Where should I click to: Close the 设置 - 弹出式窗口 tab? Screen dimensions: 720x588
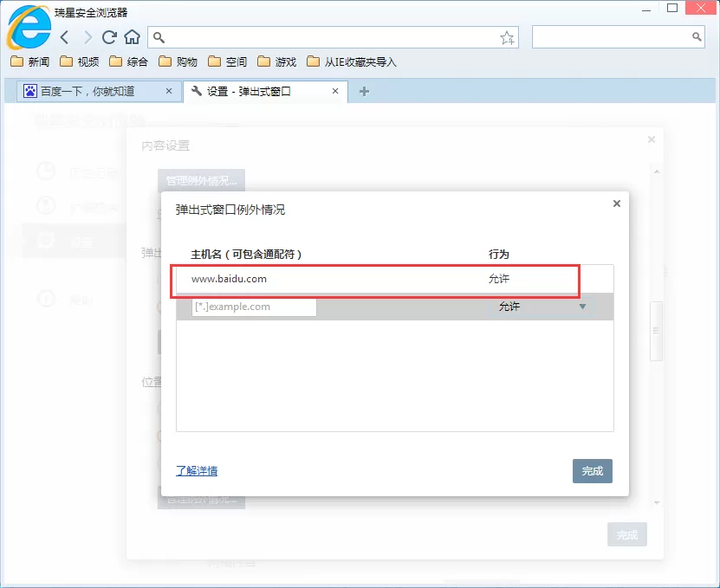click(x=335, y=91)
